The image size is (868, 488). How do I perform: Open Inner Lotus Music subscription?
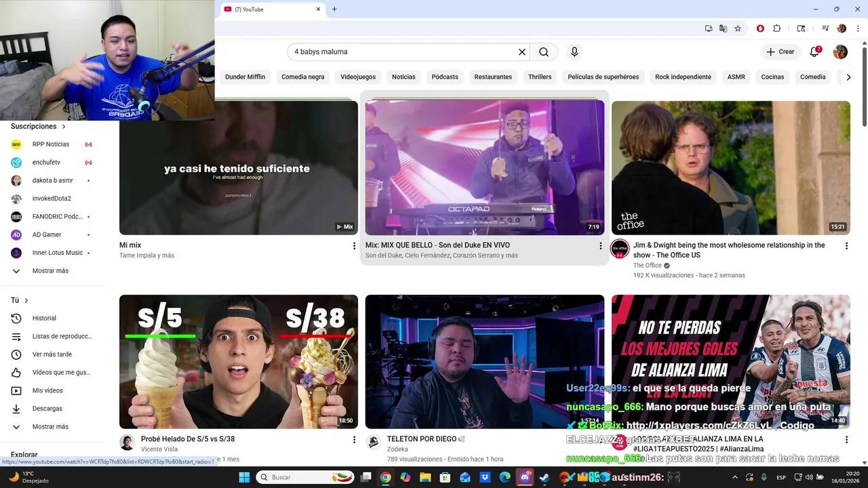(x=52, y=253)
